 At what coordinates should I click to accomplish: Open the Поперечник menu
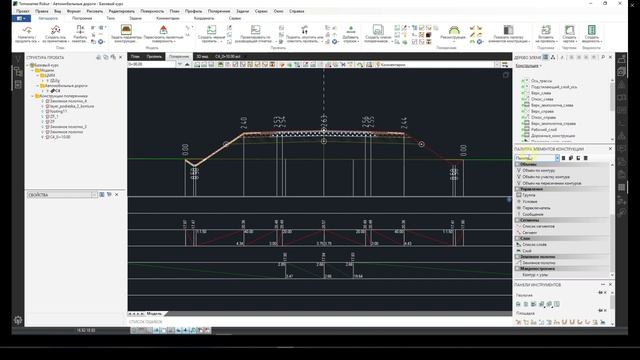(x=219, y=11)
